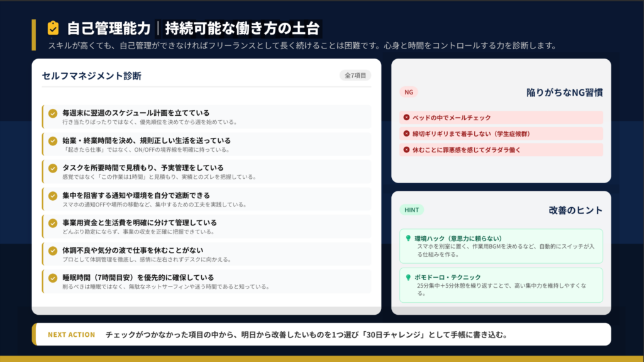Screen dimensions: 644x362
Task: Click the green HINT badge
Action: tap(411, 210)
